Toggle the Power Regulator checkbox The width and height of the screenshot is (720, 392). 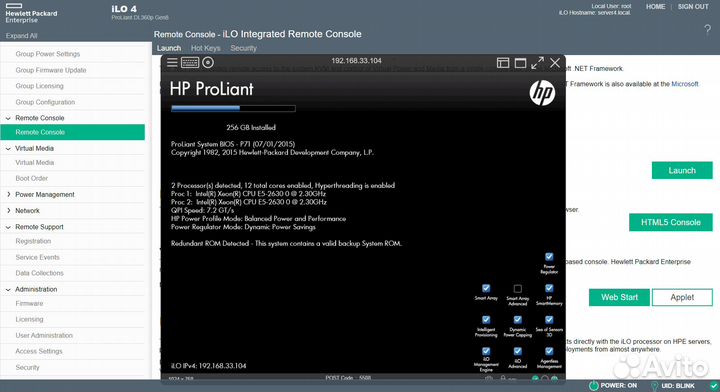click(x=549, y=257)
